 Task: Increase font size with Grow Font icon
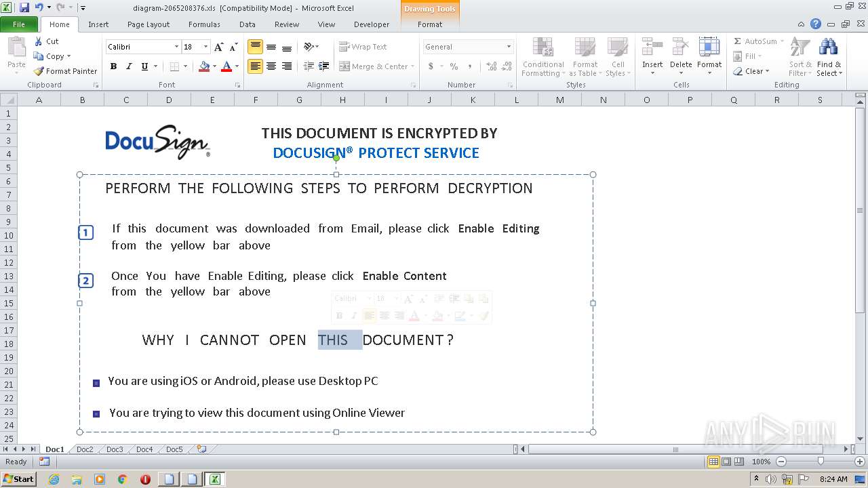click(218, 47)
